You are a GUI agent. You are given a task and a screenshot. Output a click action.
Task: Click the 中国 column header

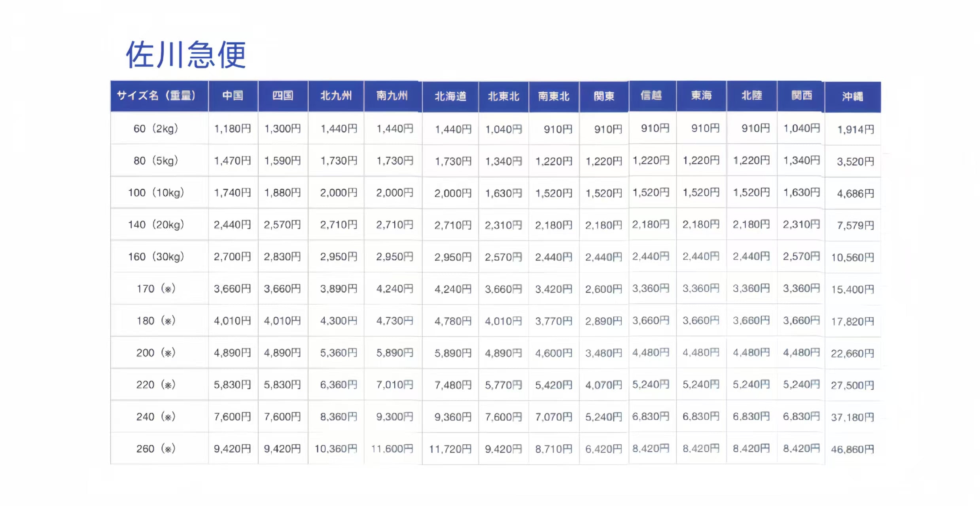coord(233,96)
